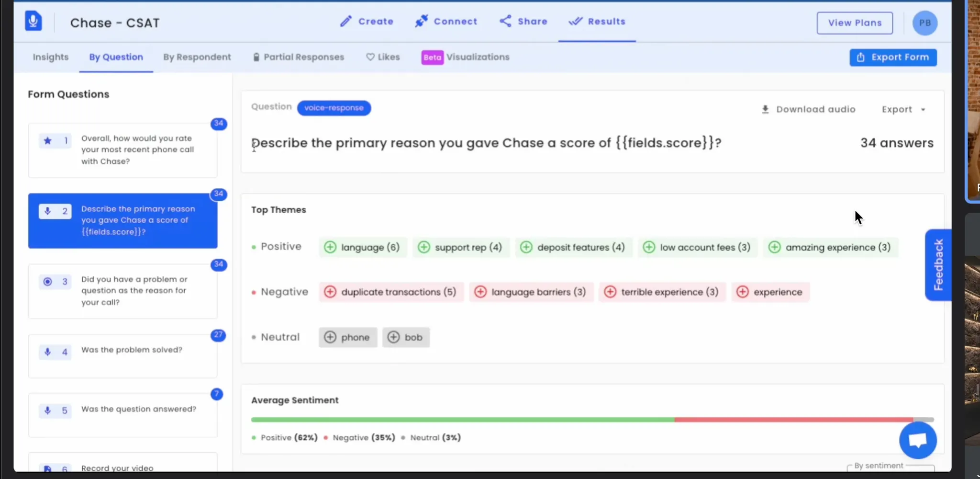980x479 pixels.
Task: Click the green positive sentiment bar
Action: pos(463,420)
